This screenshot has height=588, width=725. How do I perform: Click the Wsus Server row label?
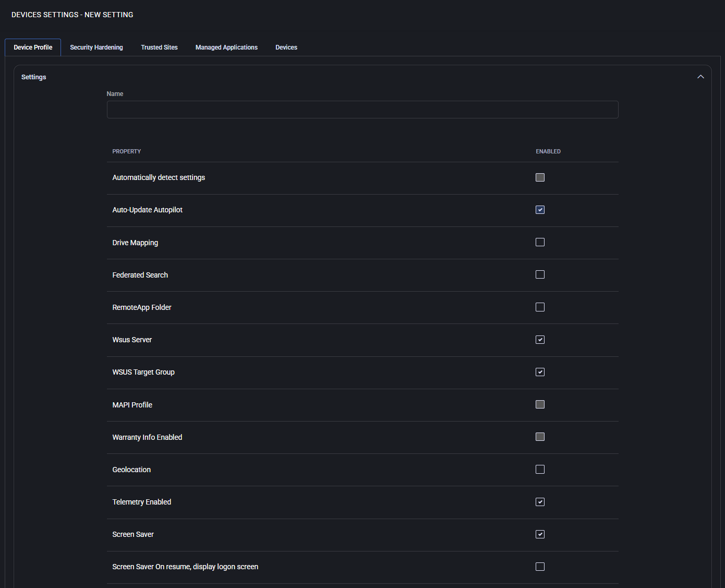coord(132,340)
